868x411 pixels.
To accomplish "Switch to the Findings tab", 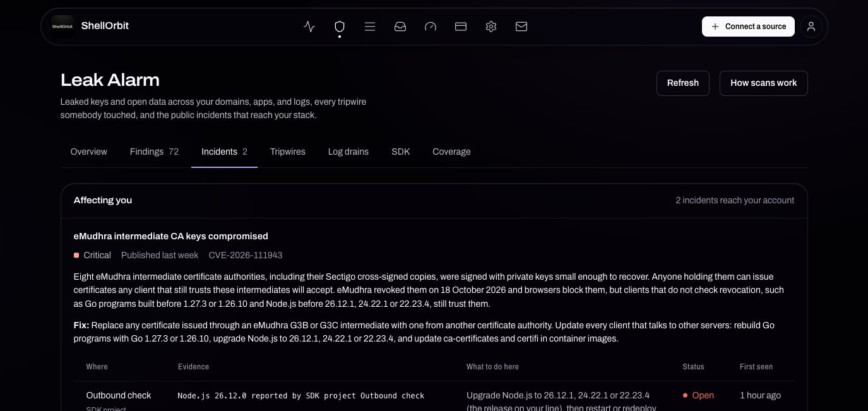I will pyautogui.click(x=154, y=152).
